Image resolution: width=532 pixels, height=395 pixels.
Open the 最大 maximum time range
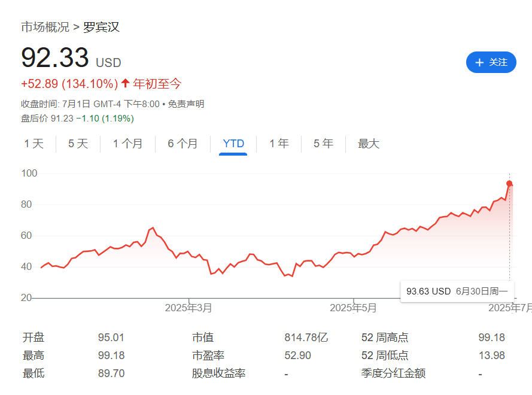tap(368, 144)
